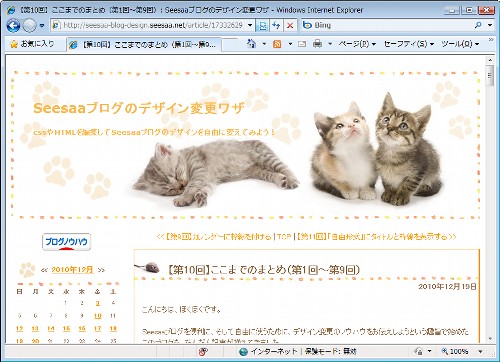Open the ツール(O) menu
The image size is (500, 362).
coord(460,44)
